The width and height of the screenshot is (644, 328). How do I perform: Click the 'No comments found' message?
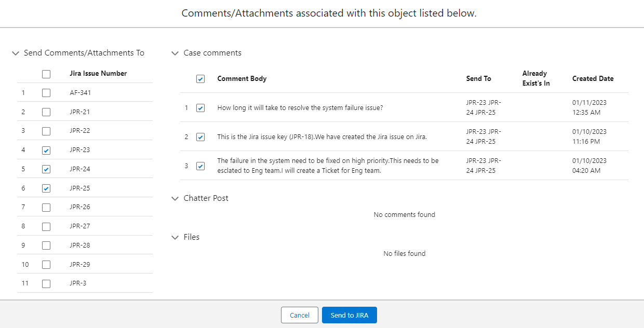(x=405, y=215)
